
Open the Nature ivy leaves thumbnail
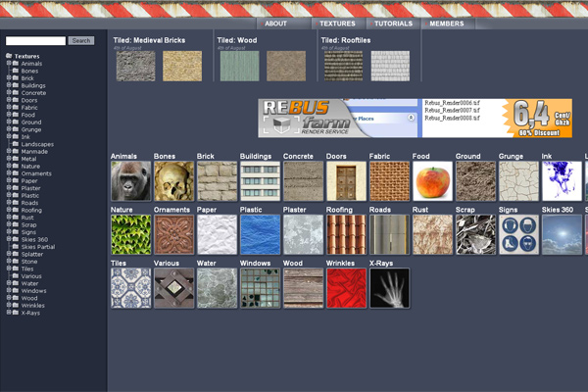coord(131,235)
